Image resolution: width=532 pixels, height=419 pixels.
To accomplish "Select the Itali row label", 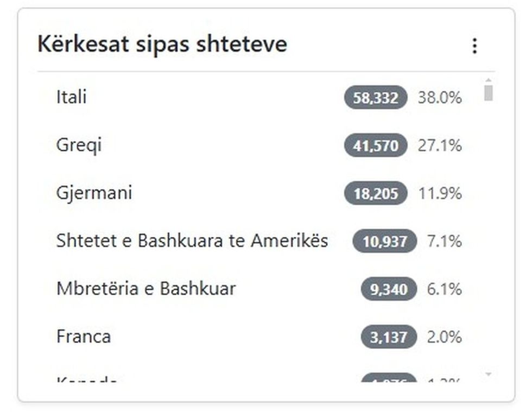I will point(71,97).
